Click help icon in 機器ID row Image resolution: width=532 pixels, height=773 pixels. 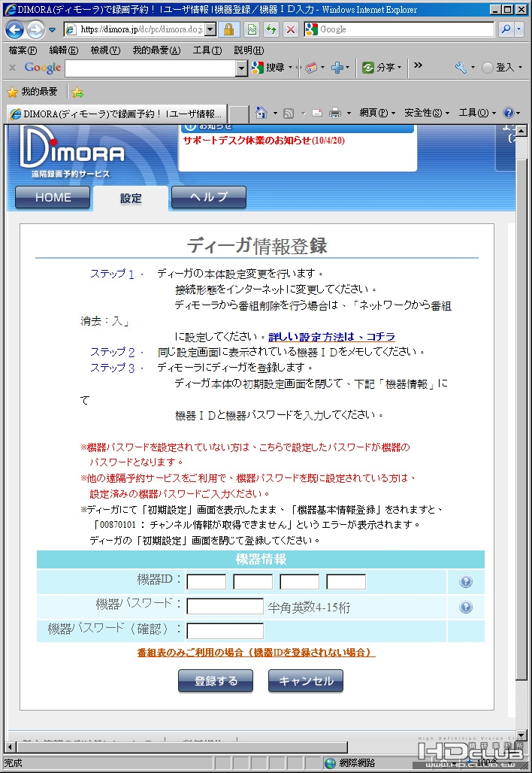pos(466,582)
